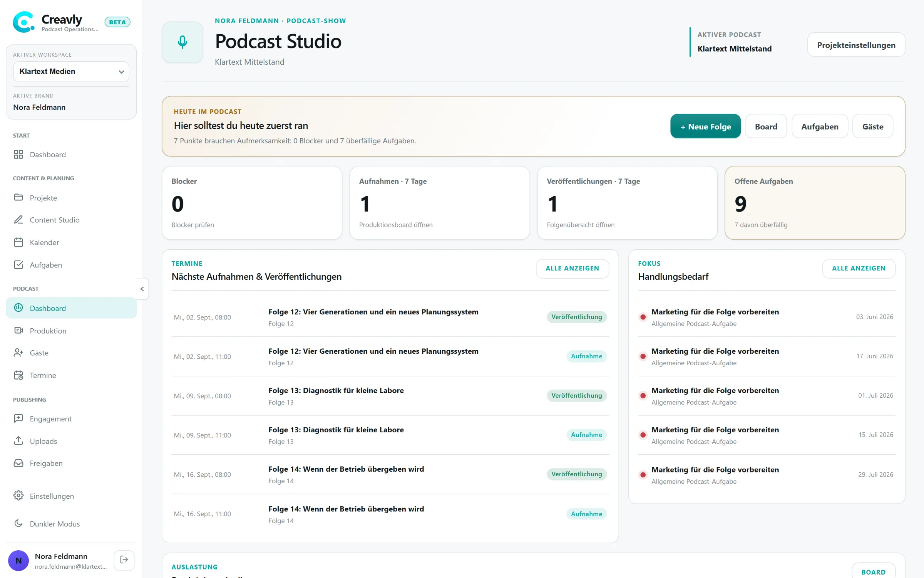Image resolution: width=924 pixels, height=578 pixels.
Task: Open the Blocker card
Action: [252, 203]
